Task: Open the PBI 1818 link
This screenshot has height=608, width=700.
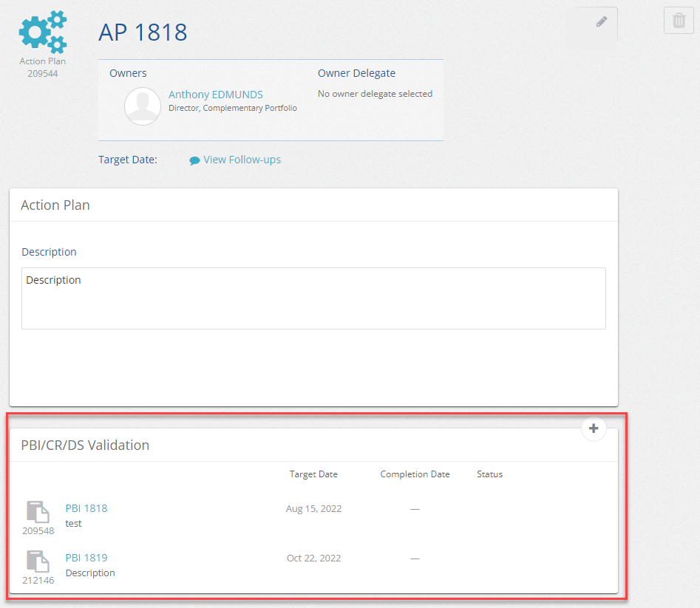Action: tap(86, 508)
